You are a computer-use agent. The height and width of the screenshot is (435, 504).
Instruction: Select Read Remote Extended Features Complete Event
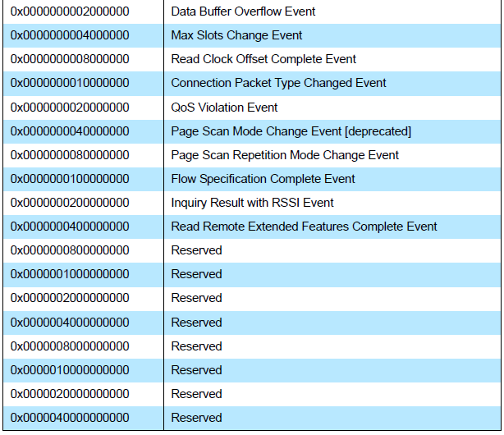(x=304, y=227)
